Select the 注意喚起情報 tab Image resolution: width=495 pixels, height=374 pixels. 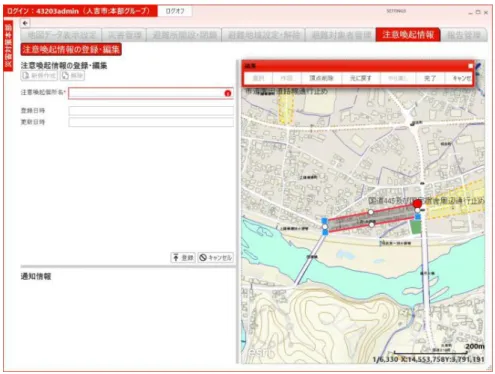pos(408,35)
